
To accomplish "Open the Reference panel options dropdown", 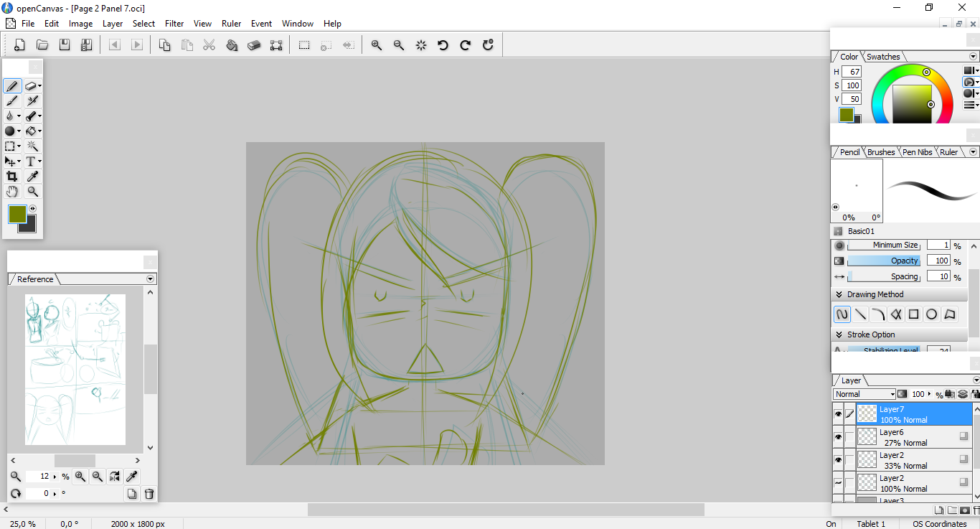I will coord(150,278).
